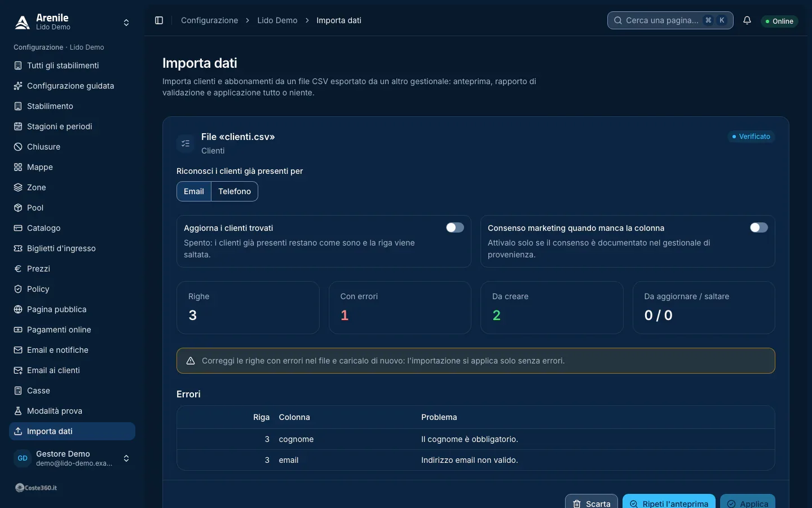
Task: Click Ripeti l'anteprima button
Action: click(x=669, y=501)
